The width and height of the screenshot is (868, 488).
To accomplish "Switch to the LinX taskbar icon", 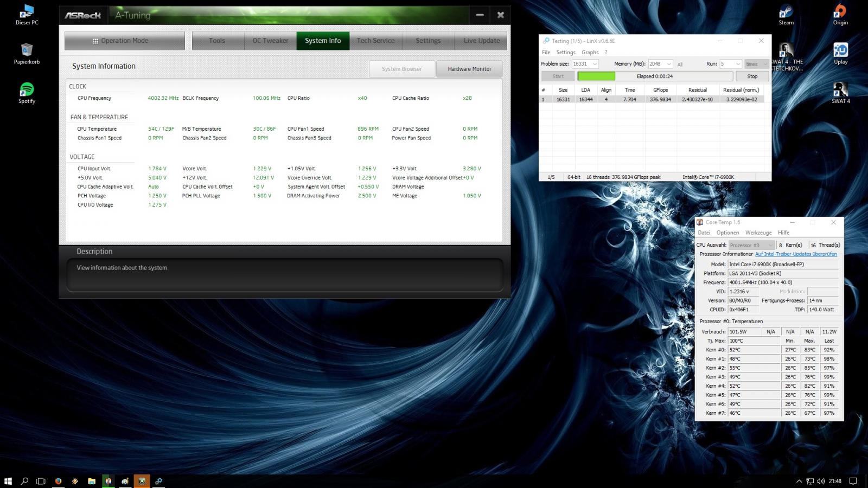I will 159,481.
